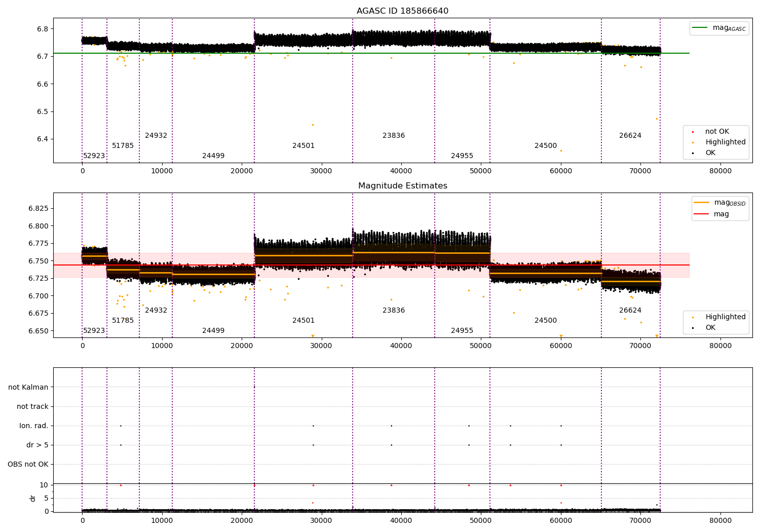
Task: Click the orange outlier point near 6.45 magnitude
Action: click(x=313, y=125)
